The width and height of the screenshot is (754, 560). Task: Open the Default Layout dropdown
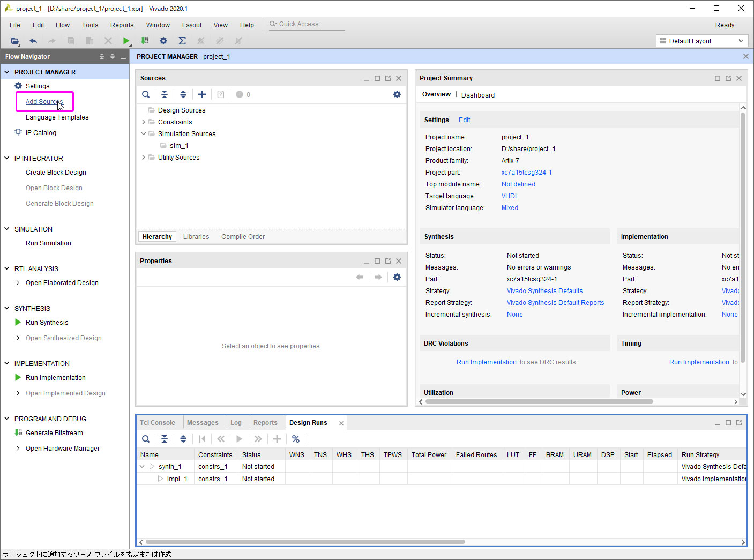pyautogui.click(x=701, y=41)
